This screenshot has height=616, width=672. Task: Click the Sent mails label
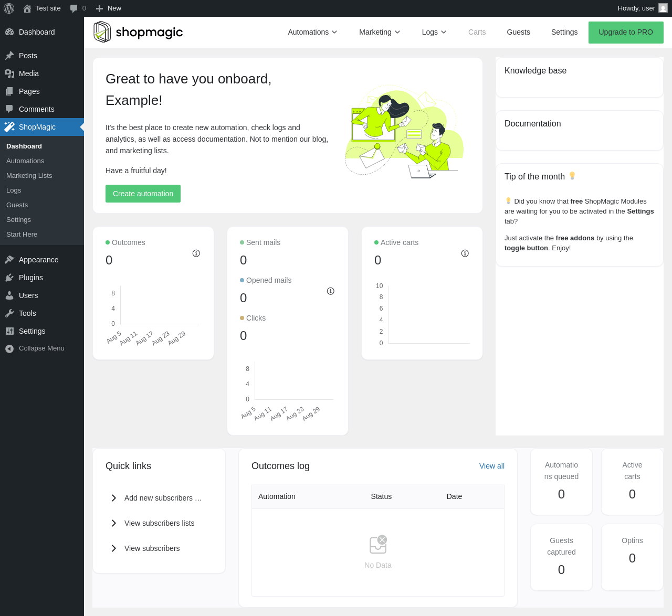coord(263,242)
